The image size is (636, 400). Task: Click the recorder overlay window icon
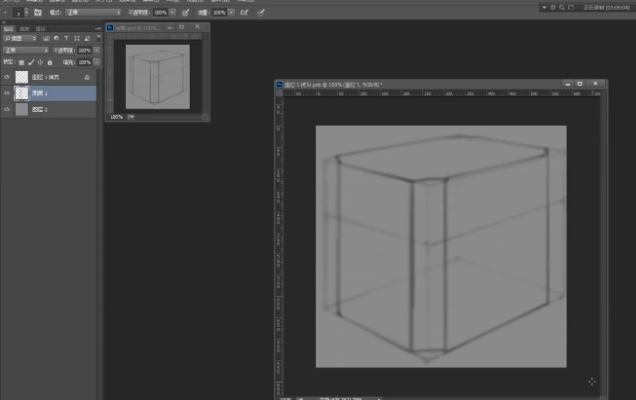click(571, 7)
